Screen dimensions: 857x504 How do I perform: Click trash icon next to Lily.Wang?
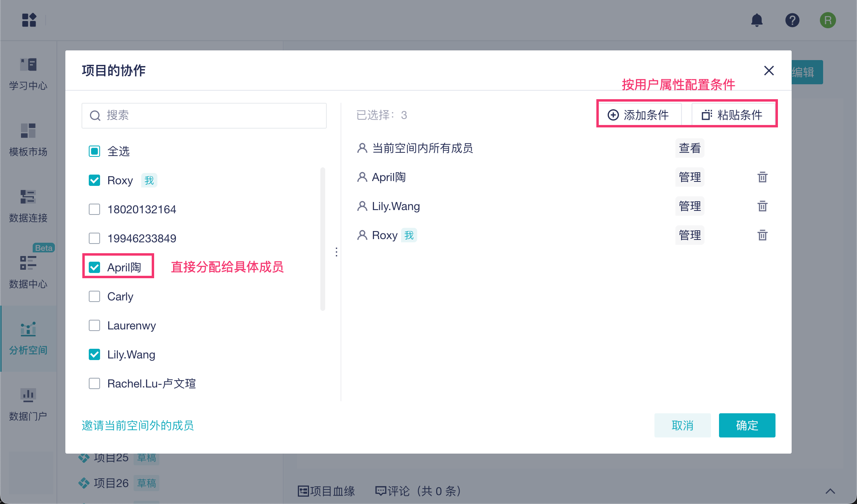[762, 206]
